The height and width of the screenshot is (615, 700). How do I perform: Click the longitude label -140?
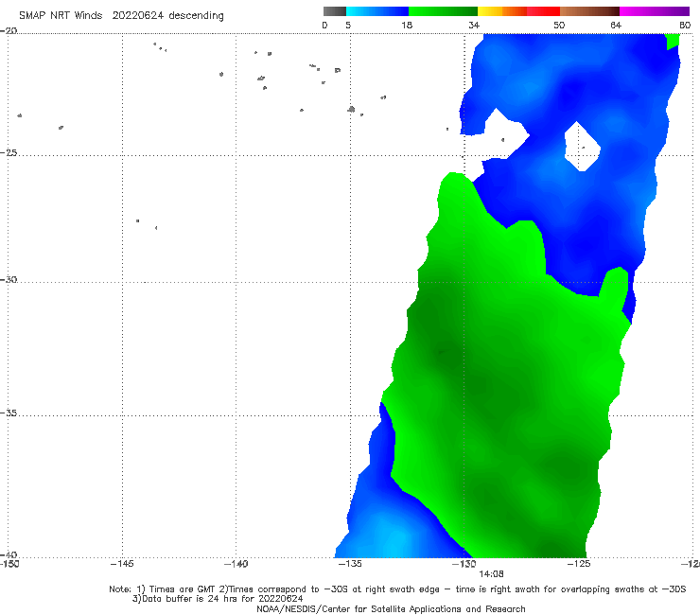click(x=236, y=564)
